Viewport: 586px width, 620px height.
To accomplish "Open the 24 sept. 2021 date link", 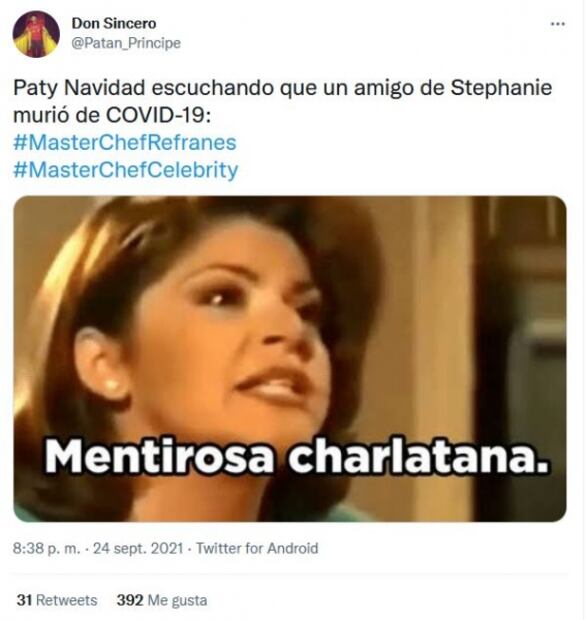I will click(x=138, y=548).
